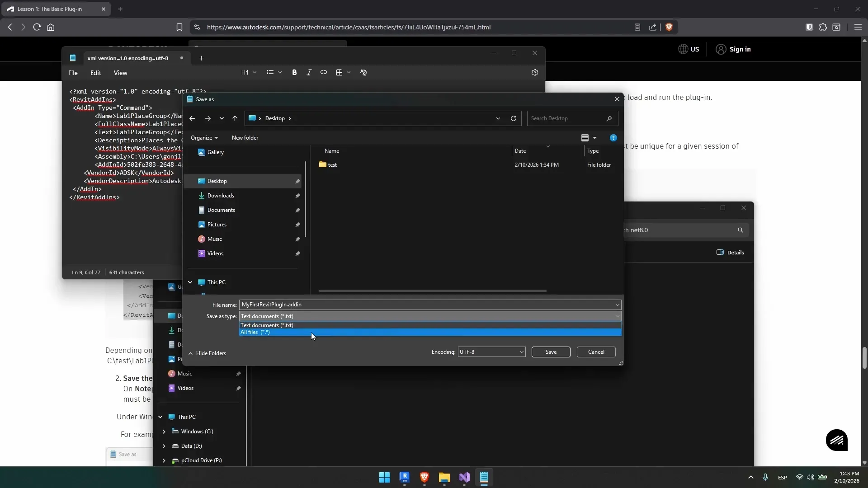Open Save as dialog help icon
Image resolution: width=868 pixels, height=488 pixels.
(x=613, y=138)
